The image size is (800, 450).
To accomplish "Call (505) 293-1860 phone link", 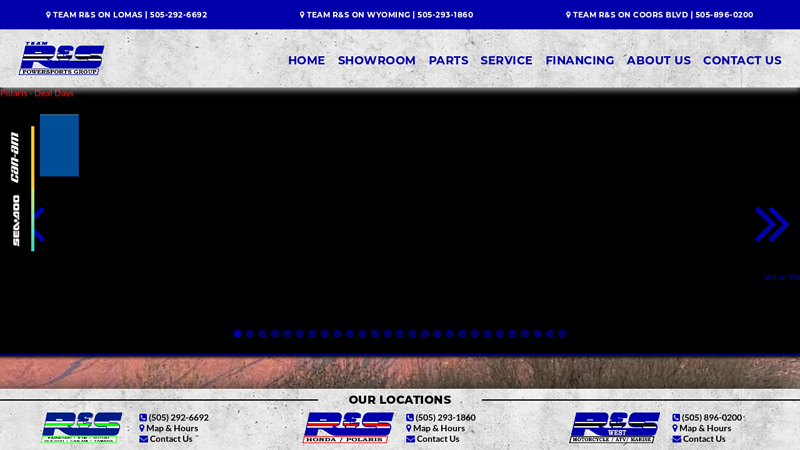I will [445, 417].
